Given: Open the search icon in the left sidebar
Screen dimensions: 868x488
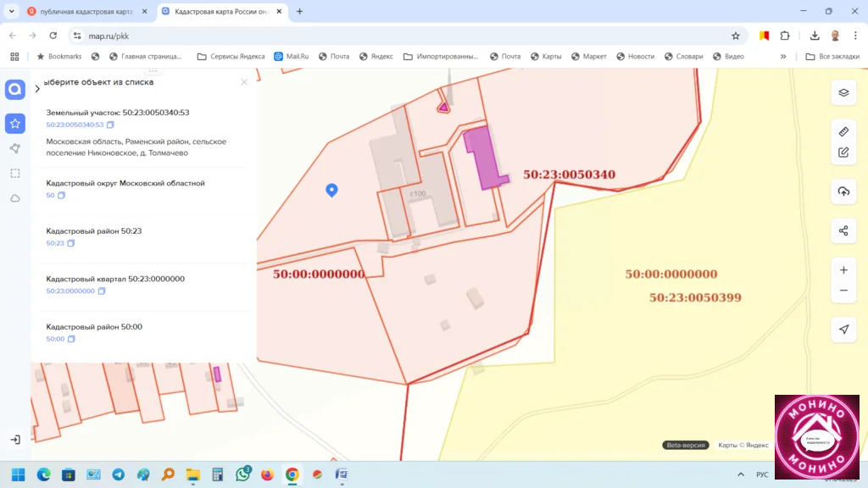Looking at the screenshot, I should [15, 89].
